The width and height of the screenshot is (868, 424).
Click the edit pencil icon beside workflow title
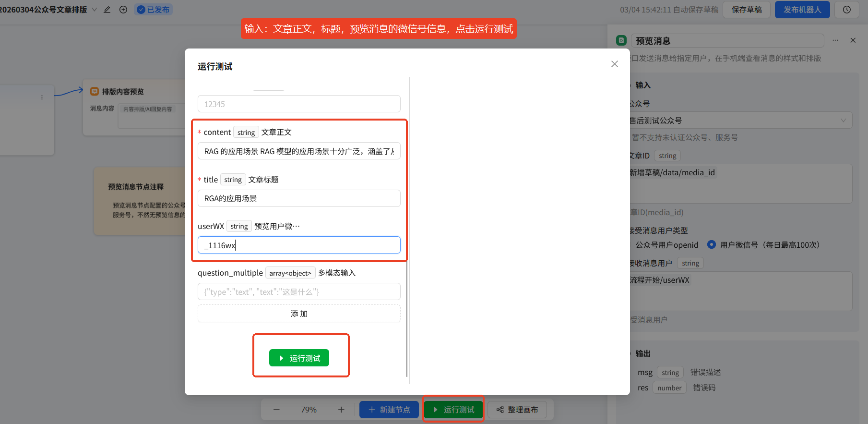107,10
